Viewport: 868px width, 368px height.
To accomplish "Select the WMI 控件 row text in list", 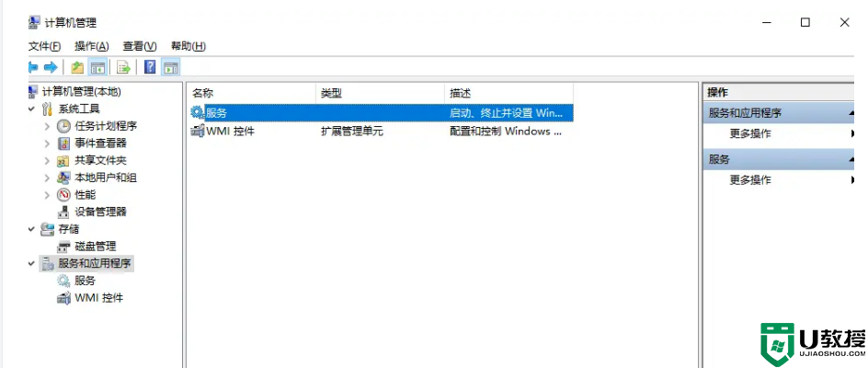I will [x=230, y=132].
